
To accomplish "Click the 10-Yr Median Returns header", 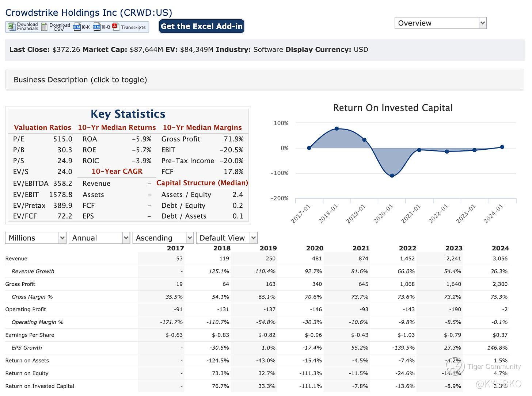I will [117, 127].
